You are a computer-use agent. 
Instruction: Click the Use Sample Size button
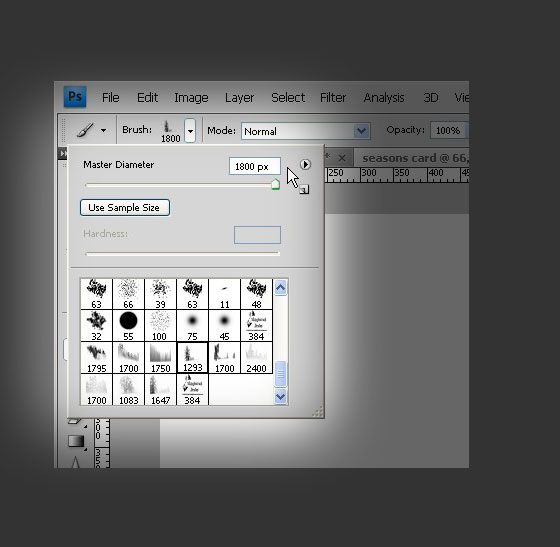pos(125,207)
